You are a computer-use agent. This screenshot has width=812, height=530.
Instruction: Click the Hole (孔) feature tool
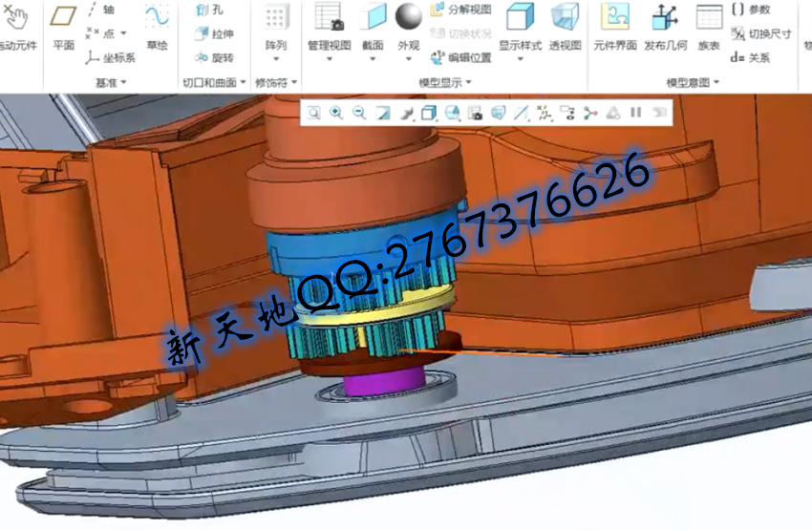point(209,10)
